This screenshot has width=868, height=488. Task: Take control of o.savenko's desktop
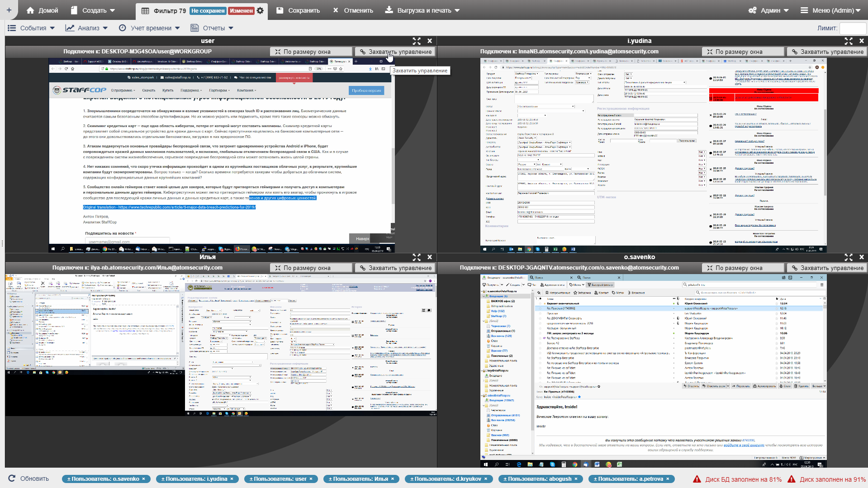click(827, 268)
